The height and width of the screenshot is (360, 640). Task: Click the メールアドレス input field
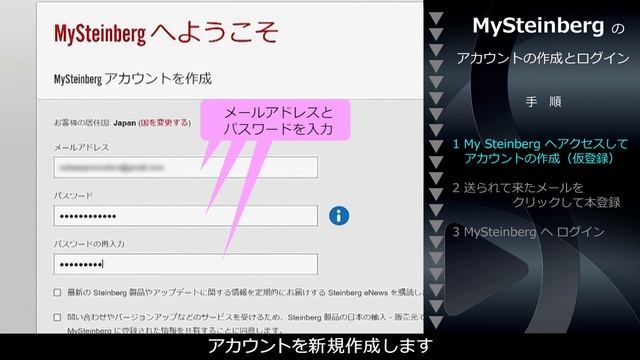coord(186,167)
